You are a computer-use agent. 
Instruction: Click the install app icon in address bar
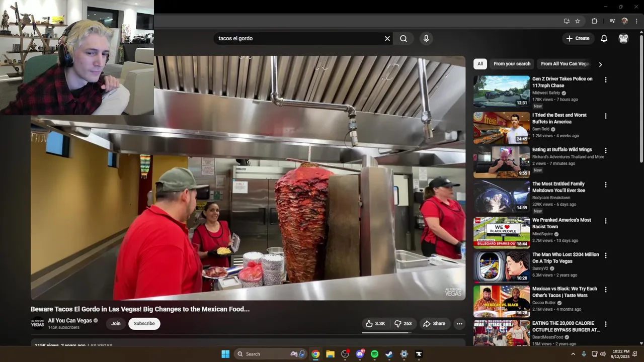567,21
